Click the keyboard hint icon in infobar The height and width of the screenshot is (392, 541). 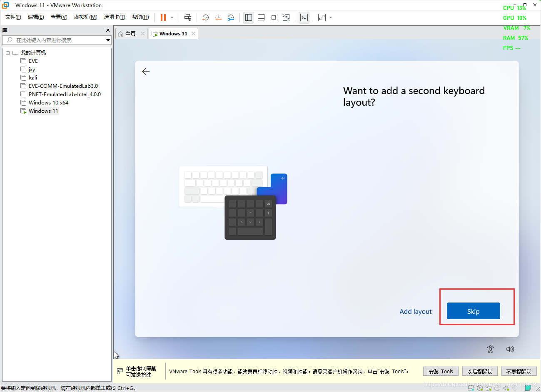pyautogui.click(x=120, y=371)
